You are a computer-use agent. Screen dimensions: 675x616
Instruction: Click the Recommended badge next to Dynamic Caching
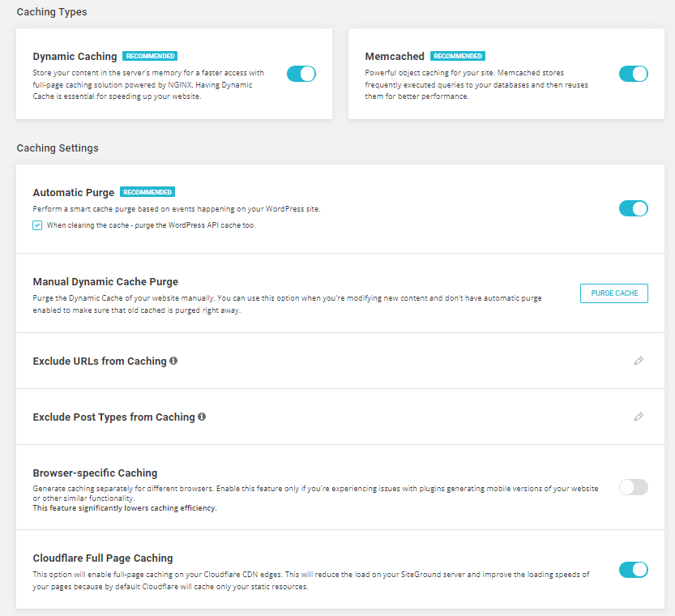(x=150, y=57)
